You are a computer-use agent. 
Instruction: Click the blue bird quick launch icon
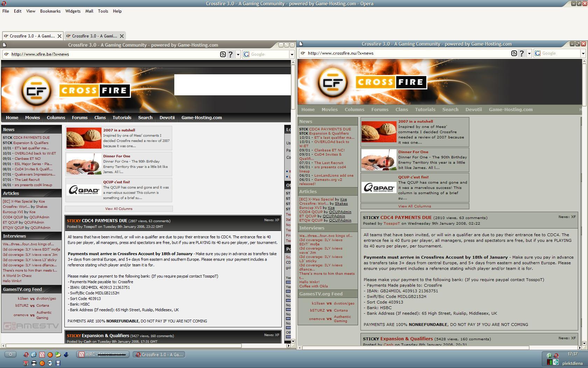point(66,354)
